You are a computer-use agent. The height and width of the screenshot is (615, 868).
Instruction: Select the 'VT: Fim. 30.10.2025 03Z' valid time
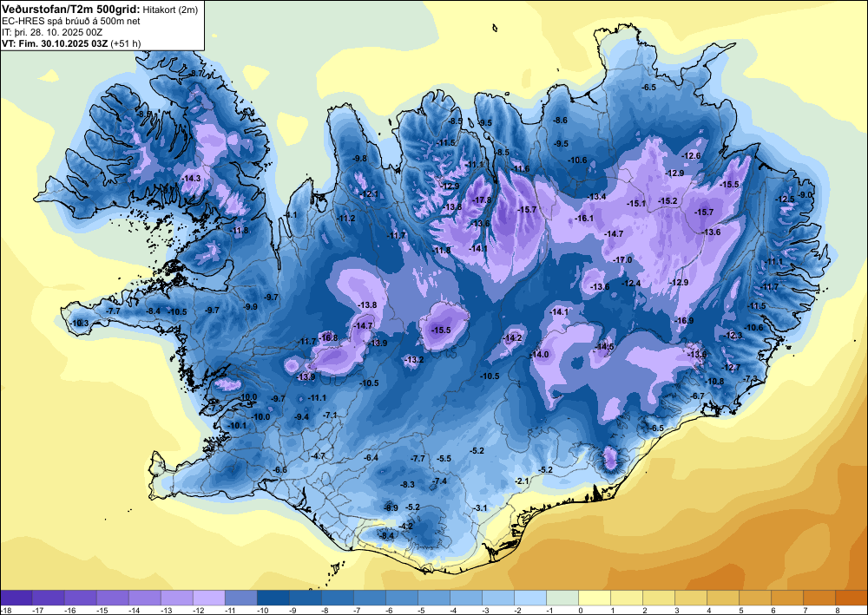click(56, 43)
